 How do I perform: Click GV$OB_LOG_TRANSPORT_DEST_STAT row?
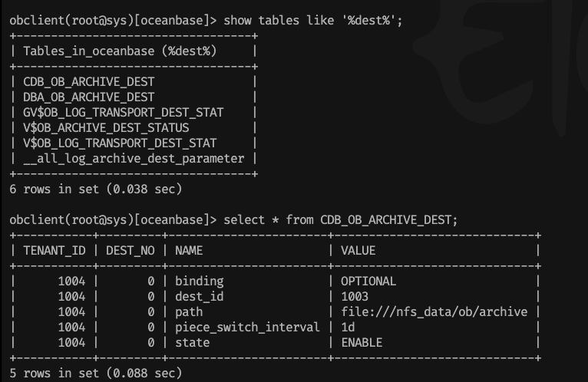pos(123,113)
